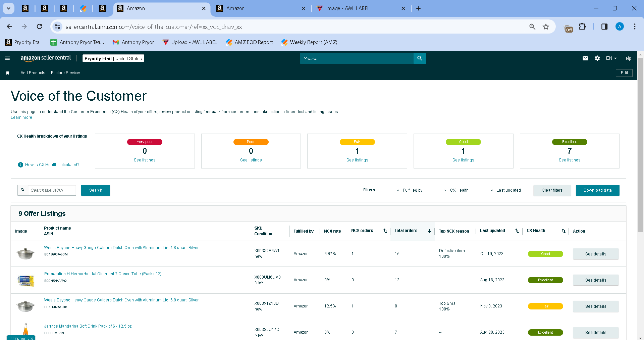
Task: Click the bookmark flag icon in the favorites bar
Action: pos(7,73)
